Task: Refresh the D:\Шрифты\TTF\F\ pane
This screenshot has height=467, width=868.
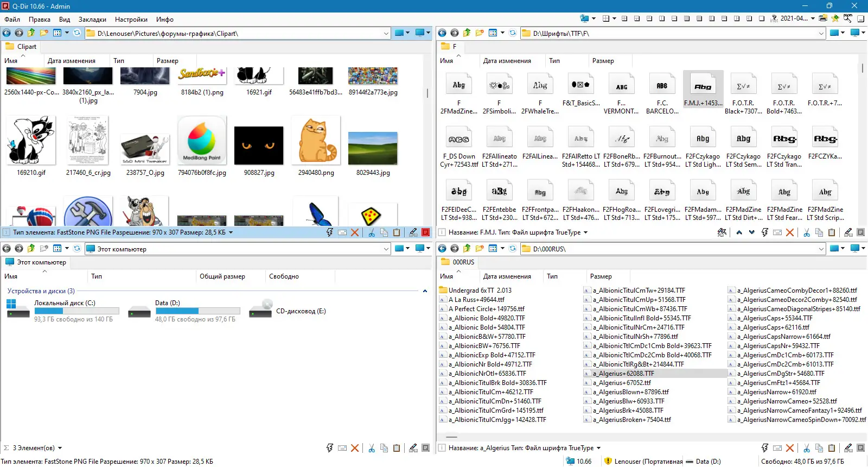Action: [513, 33]
